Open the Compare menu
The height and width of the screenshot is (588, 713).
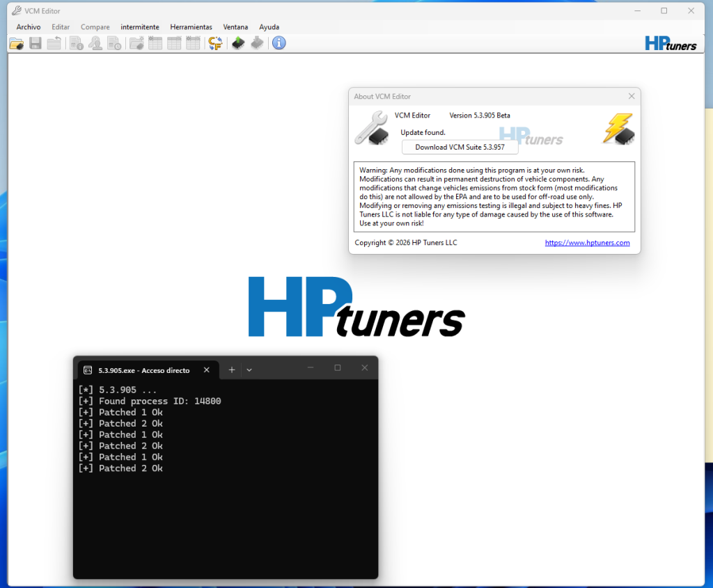click(x=95, y=27)
